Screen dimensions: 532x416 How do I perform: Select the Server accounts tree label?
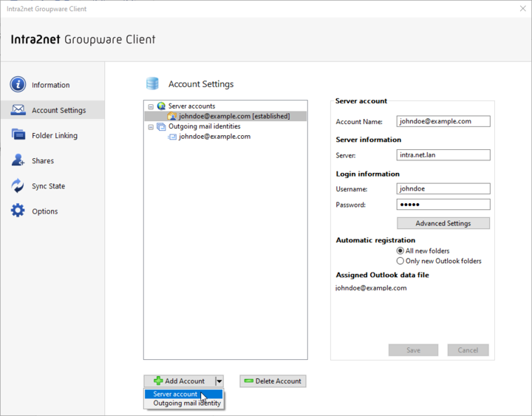click(x=191, y=106)
